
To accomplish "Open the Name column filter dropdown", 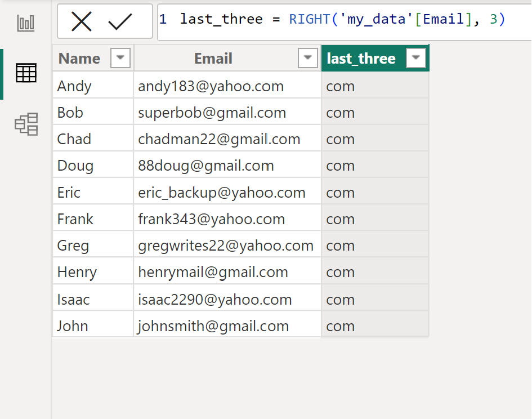I will (120, 58).
